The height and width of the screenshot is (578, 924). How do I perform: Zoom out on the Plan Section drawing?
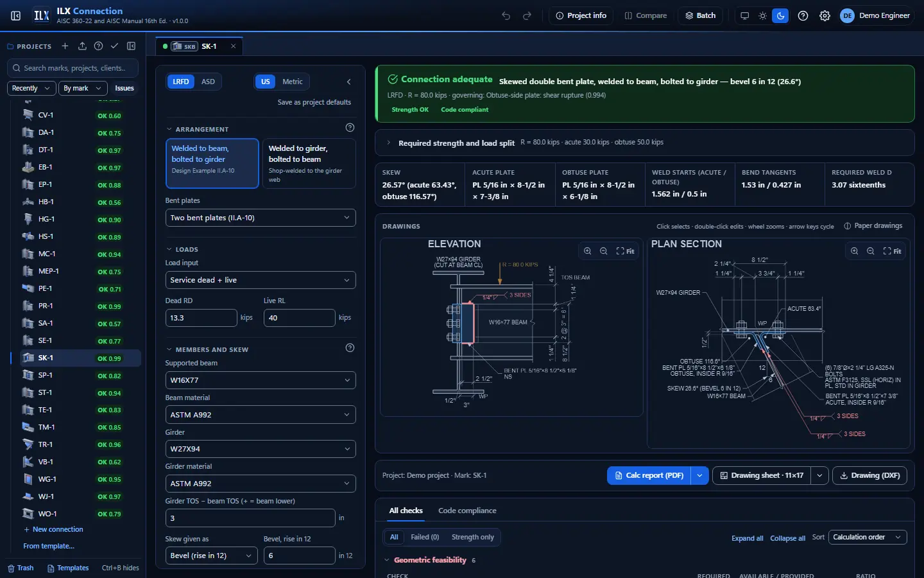871,251
